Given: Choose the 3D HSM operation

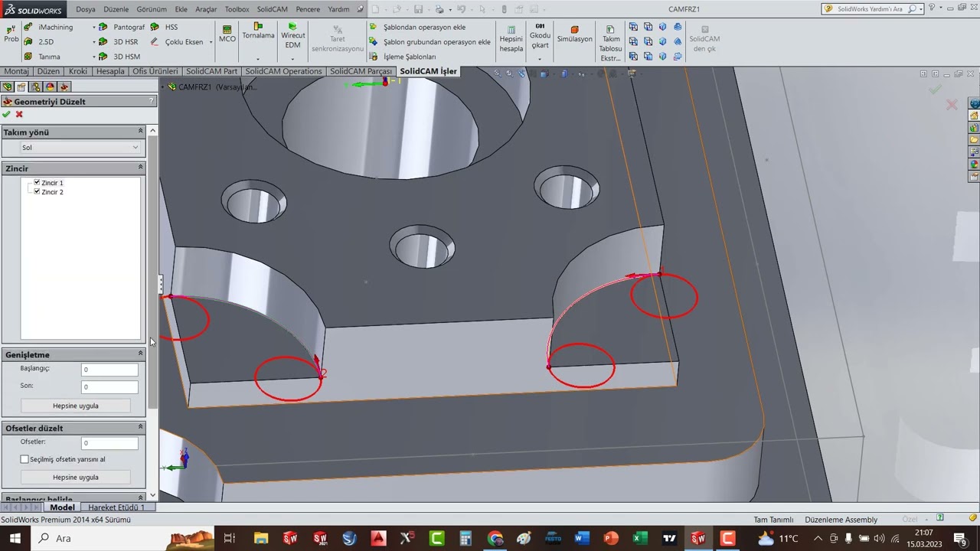Looking at the screenshot, I should tap(119, 57).
